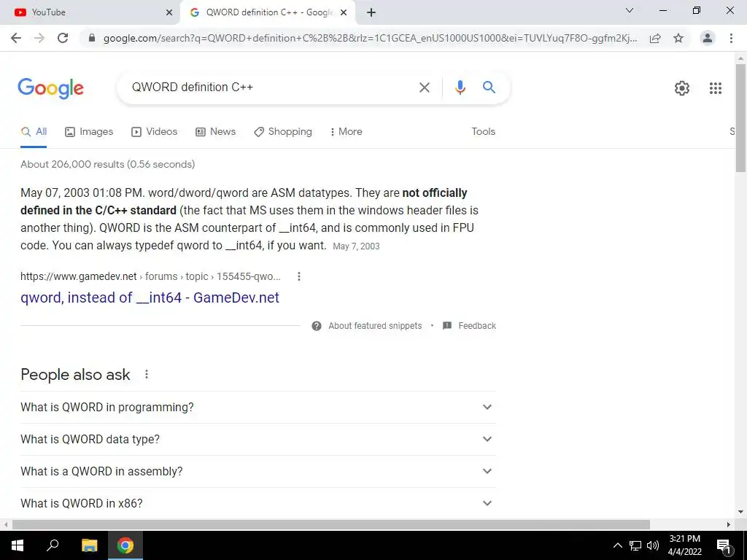Viewport: 747px width, 560px height.
Task: Open the More search filters dropdown
Action: pyautogui.click(x=346, y=131)
